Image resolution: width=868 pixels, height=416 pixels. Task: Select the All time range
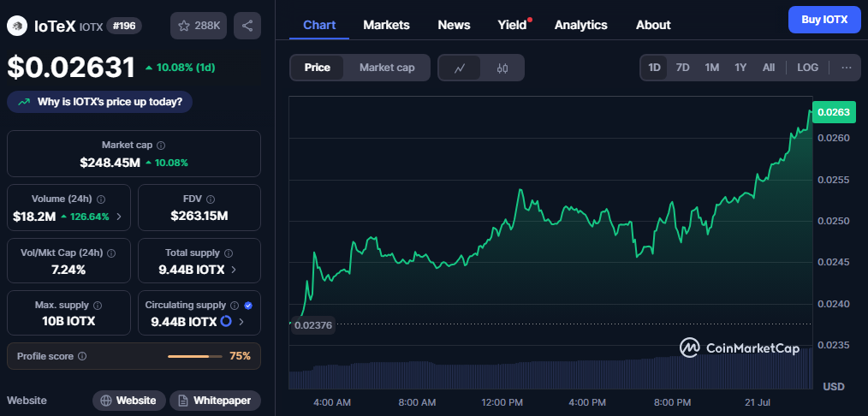[769, 68]
